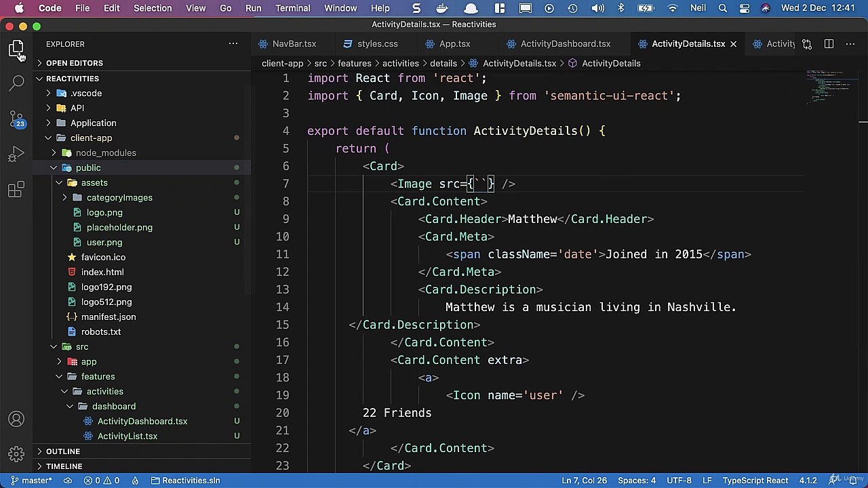Change indentation via Spaces: 4
The width and height of the screenshot is (868, 488).
[637, 481]
